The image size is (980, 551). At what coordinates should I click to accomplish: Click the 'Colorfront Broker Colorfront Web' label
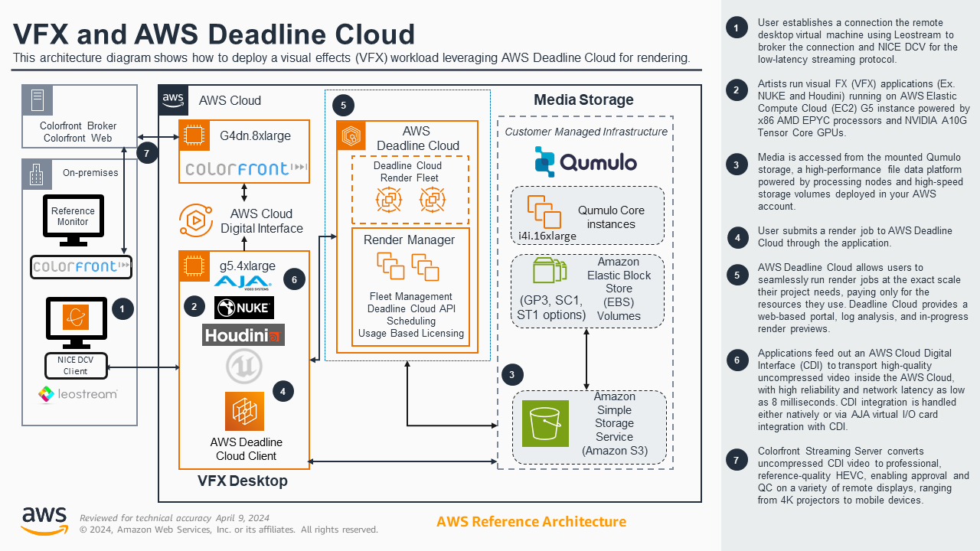point(80,132)
